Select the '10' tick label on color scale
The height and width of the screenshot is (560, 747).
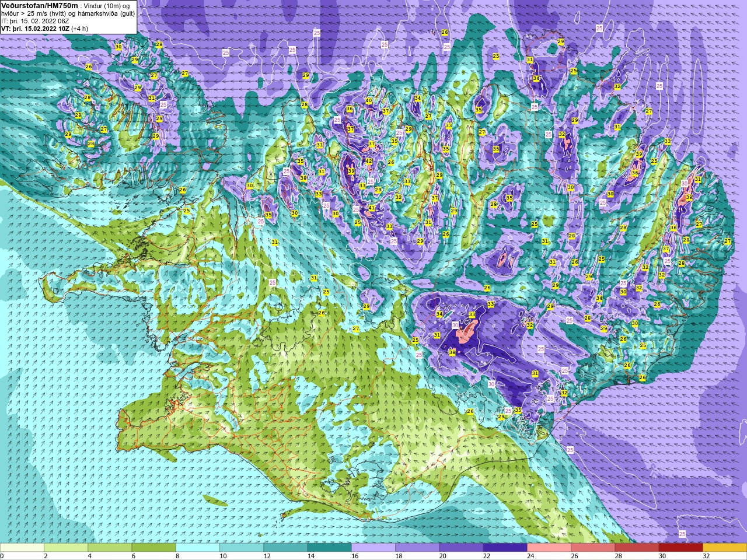(223, 556)
